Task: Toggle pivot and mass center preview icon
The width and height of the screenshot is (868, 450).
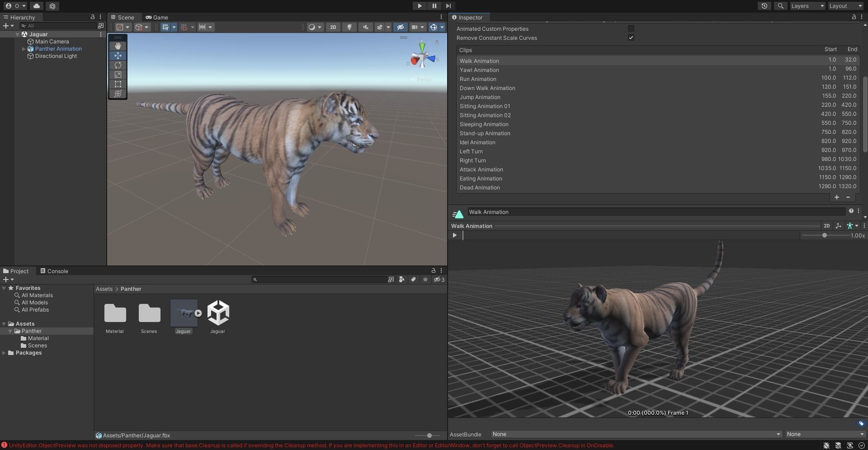Action: [x=838, y=226]
